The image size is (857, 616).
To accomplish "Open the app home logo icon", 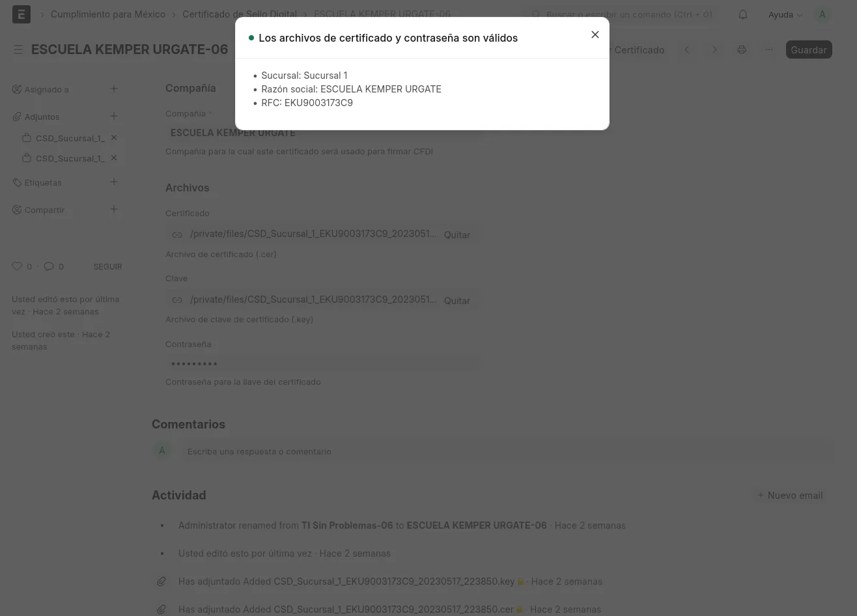I will click(x=21, y=14).
